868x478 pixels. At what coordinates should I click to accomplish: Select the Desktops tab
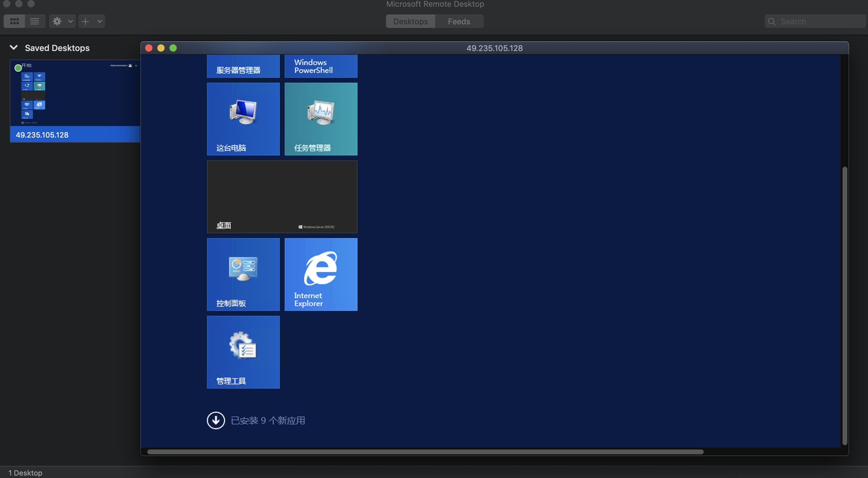tap(410, 21)
